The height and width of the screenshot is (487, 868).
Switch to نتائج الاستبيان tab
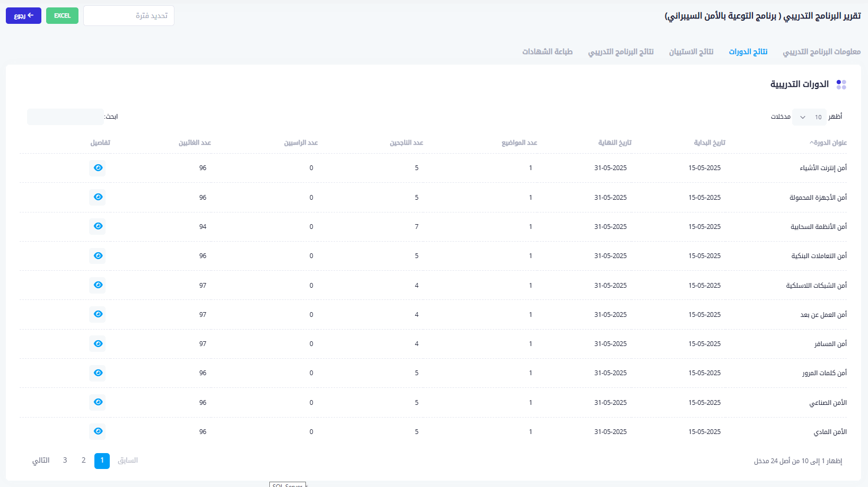(x=691, y=51)
